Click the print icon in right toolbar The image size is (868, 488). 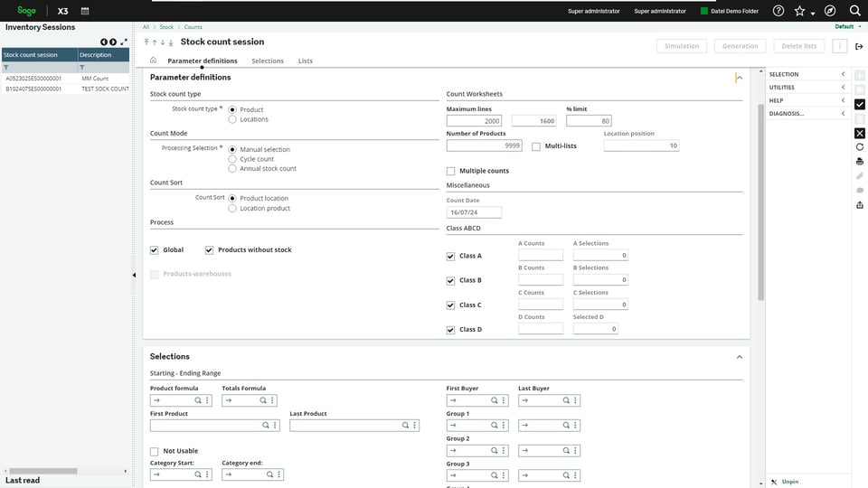coord(860,162)
